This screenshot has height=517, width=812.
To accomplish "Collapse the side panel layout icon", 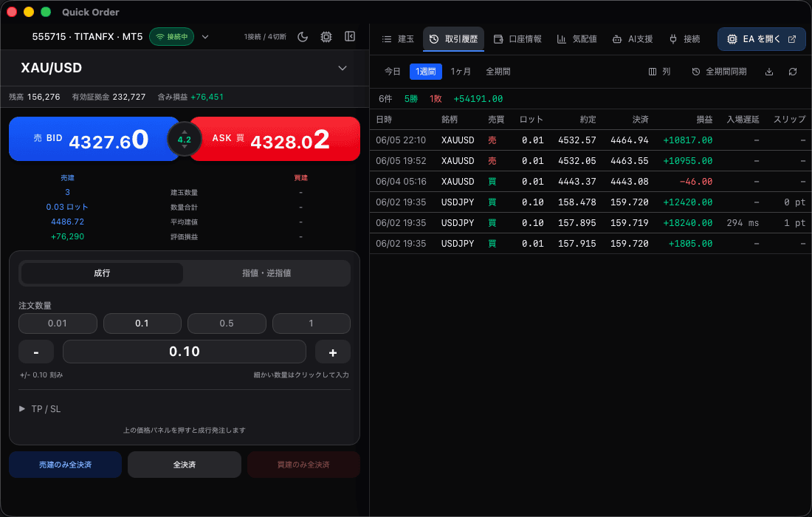I will 350,36.
